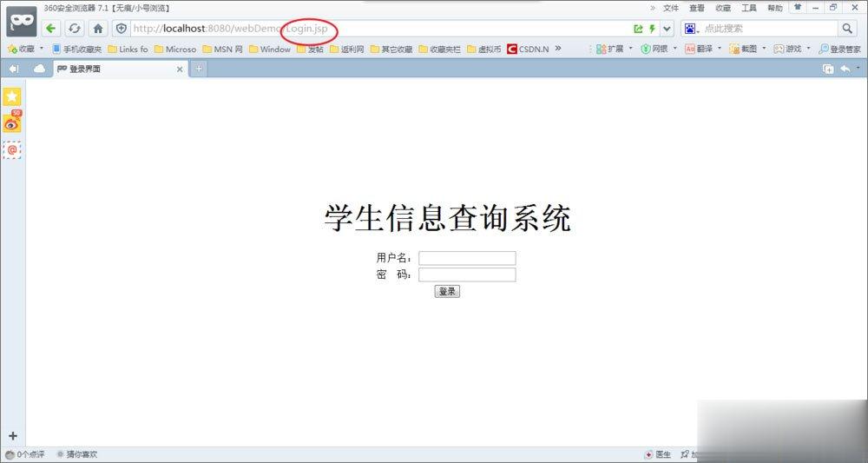Toggle the sidebar collapse icon in tab bar
This screenshot has height=463, width=868.
point(14,69)
